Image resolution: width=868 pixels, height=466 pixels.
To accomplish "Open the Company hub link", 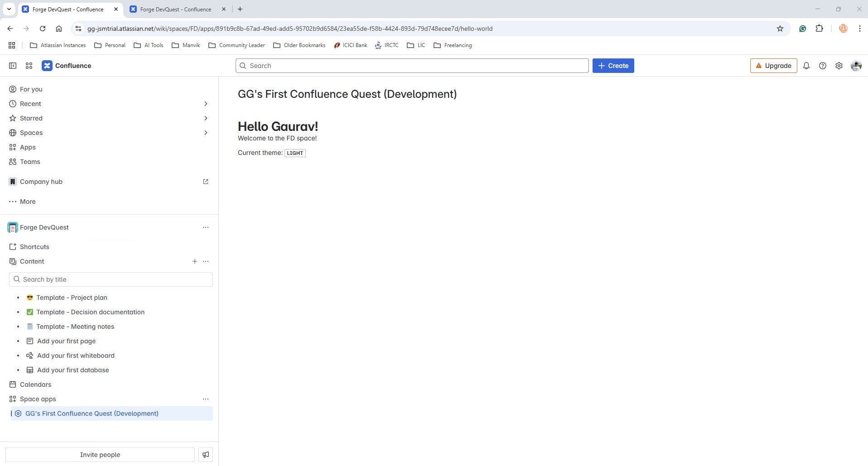I will [41, 182].
